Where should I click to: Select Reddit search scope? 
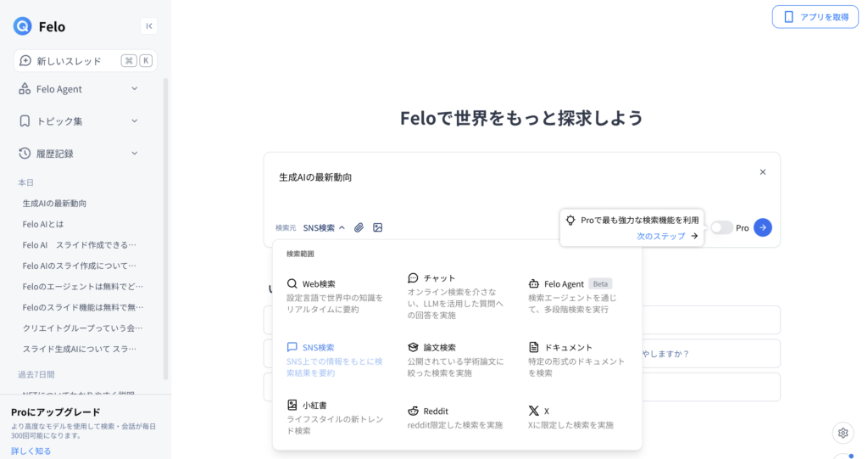click(456, 417)
